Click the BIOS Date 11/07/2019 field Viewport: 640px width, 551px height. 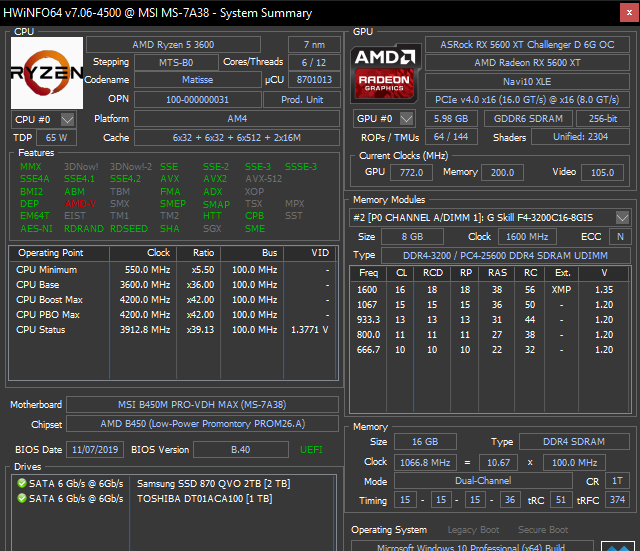(95, 450)
